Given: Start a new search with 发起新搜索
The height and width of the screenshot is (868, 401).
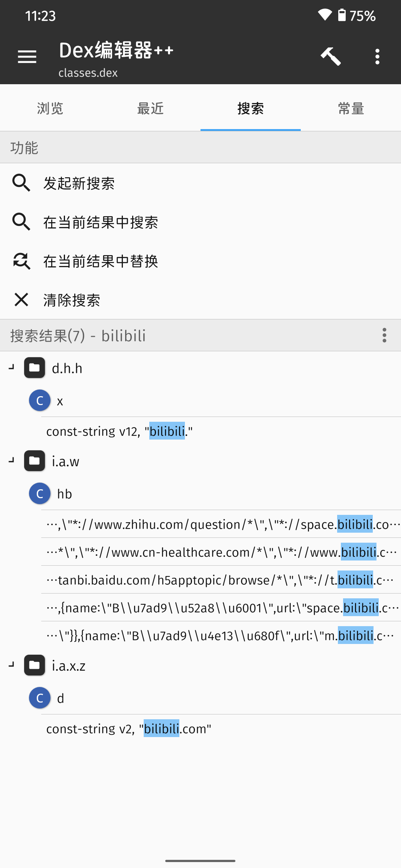Looking at the screenshot, I should (200, 183).
